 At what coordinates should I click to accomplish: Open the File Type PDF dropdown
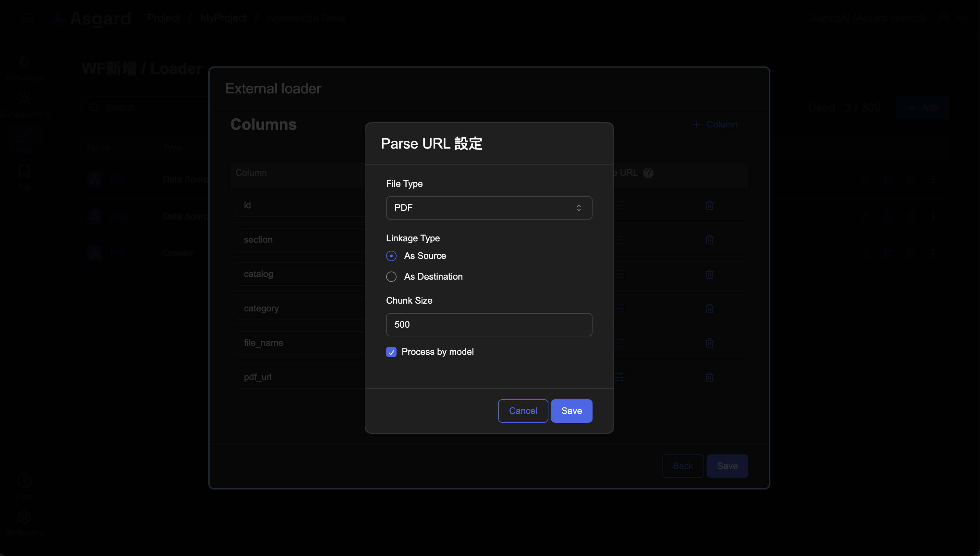[x=489, y=208]
